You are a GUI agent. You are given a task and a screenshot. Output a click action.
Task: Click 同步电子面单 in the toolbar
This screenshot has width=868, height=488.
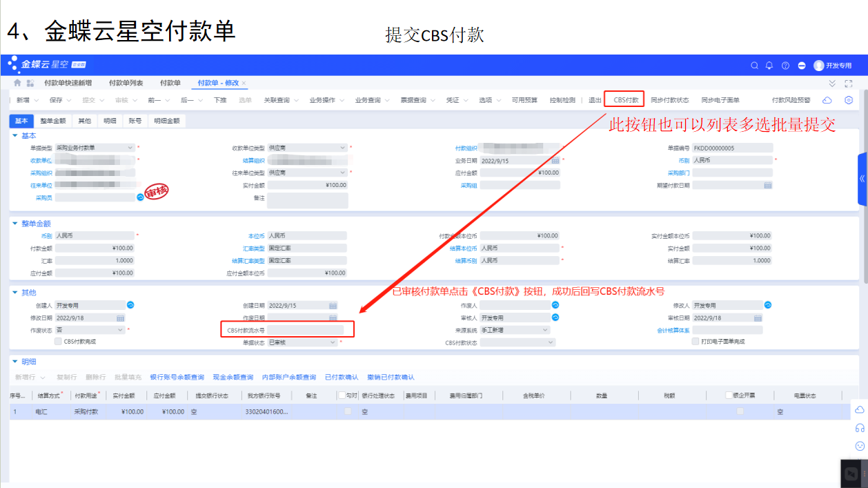tap(720, 100)
